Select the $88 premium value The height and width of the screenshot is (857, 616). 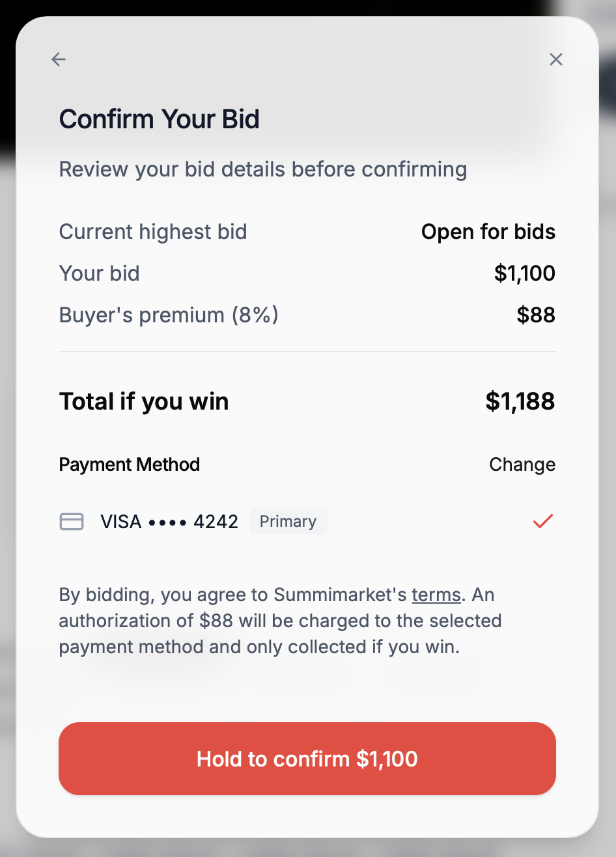[536, 315]
